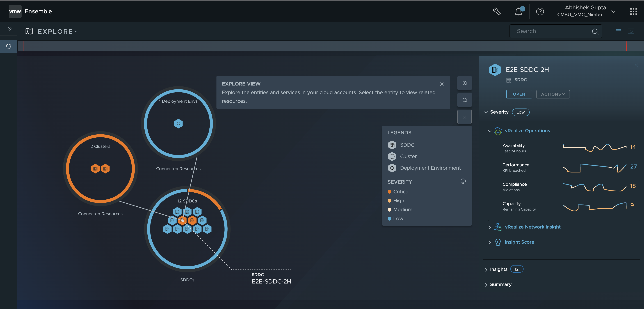Click the search input field

554,31
